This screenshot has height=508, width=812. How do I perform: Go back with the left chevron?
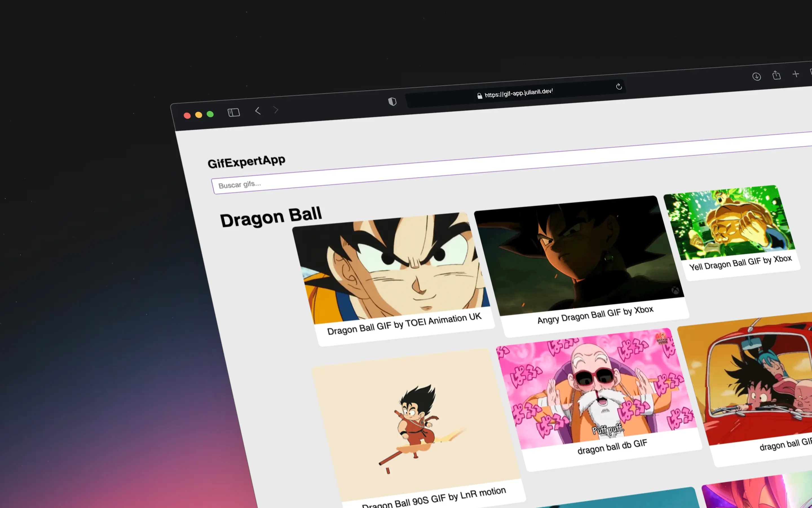coord(258,111)
